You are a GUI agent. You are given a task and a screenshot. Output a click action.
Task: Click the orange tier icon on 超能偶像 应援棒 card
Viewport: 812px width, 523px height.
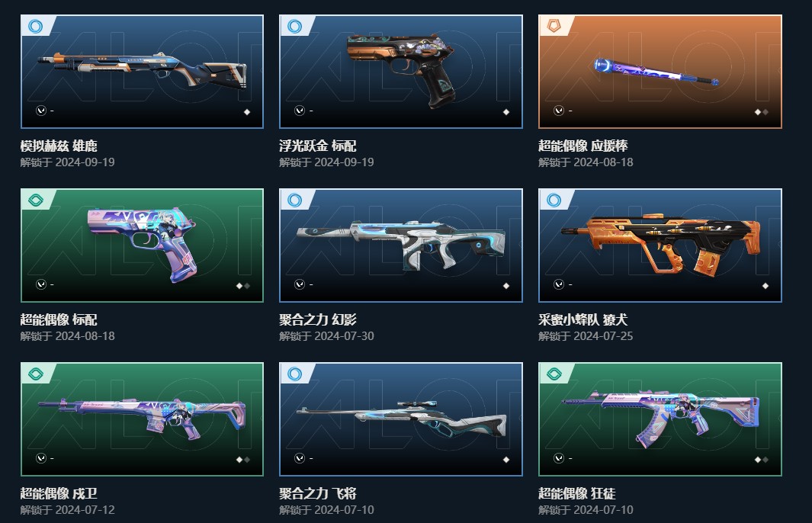pos(554,26)
